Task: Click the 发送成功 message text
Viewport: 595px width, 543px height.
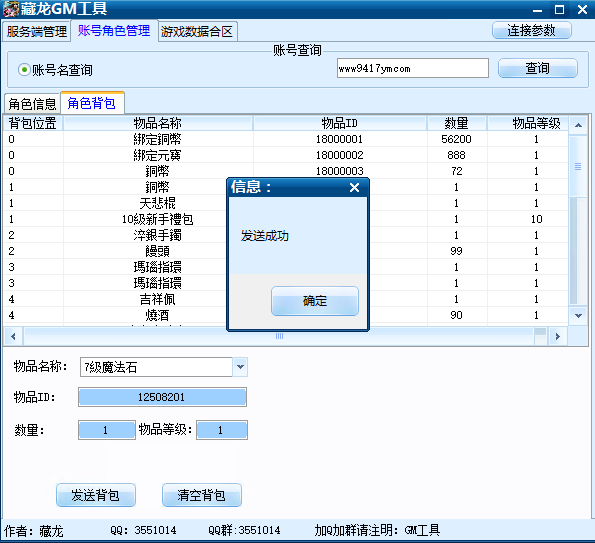Action: pos(265,236)
